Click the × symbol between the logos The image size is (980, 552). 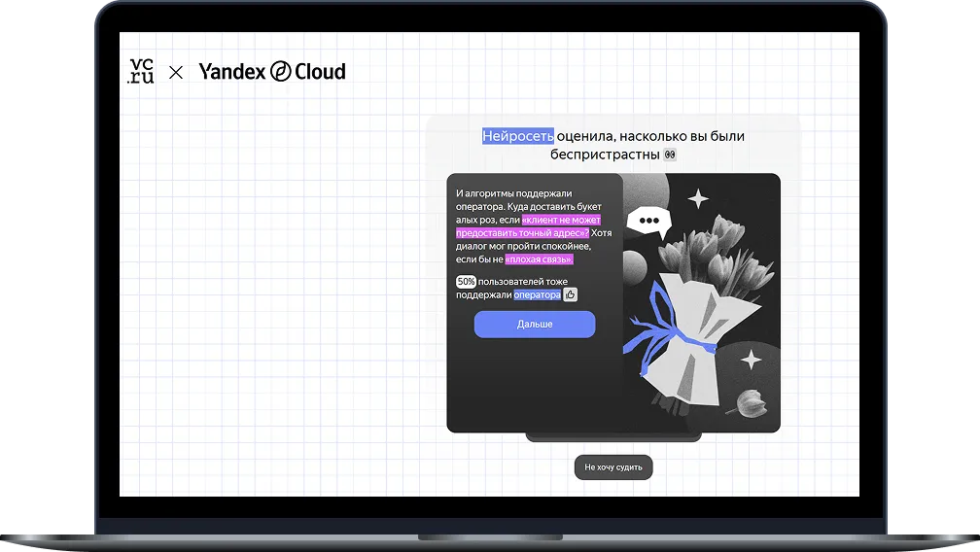(176, 72)
